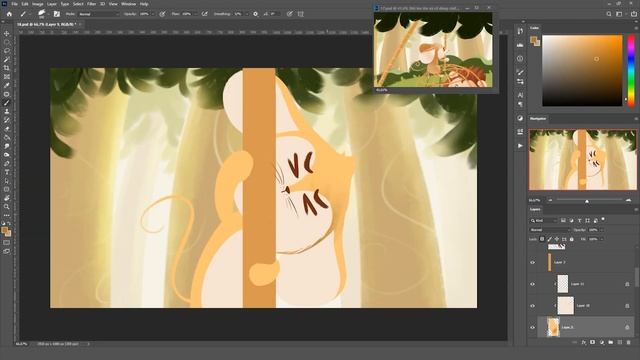Open the layer Opacity dropdown arrow
This screenshot has width=640, height=360.
[x=601, y=230]
